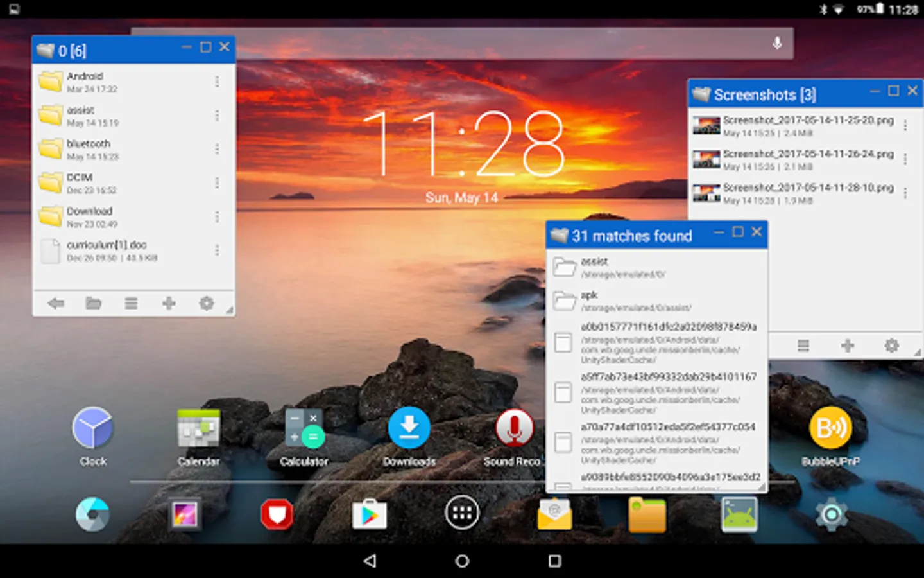Select the a5ff7ab73e43bf file search result
This screenshot has height=578, width=924.
point(657,393)
